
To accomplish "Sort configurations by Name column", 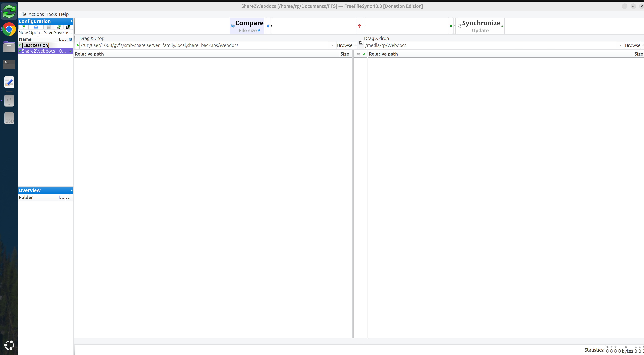I will point(38,40).
